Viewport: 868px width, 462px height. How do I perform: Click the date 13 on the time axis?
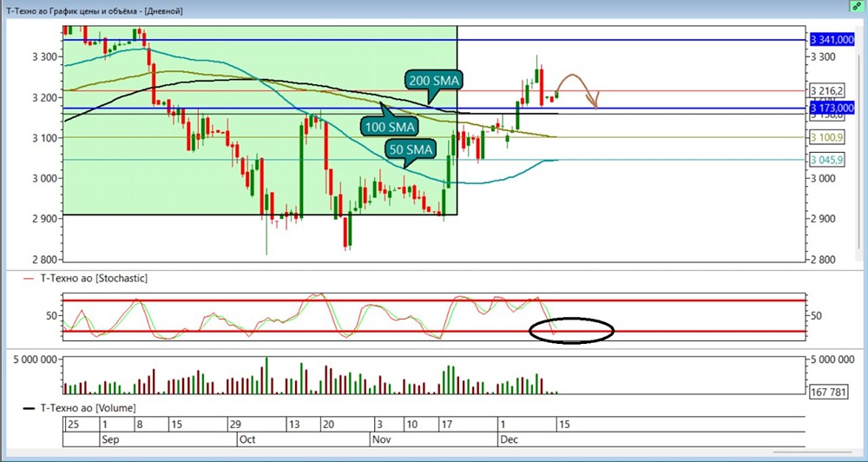point(293,425)
